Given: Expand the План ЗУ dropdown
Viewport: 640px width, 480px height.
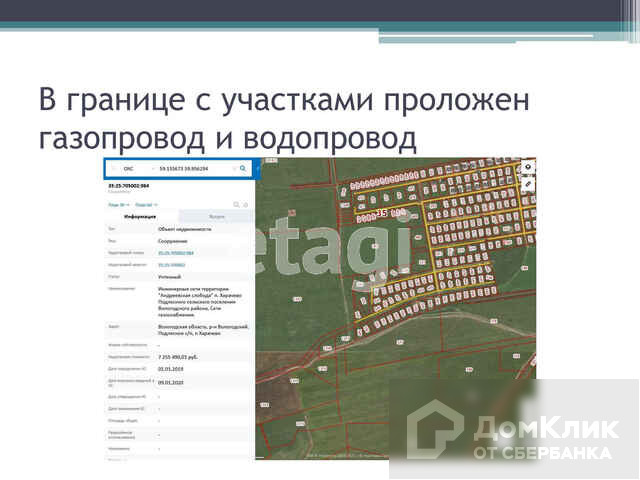Looking at the screenshot, I should click(x=119, y=205).
